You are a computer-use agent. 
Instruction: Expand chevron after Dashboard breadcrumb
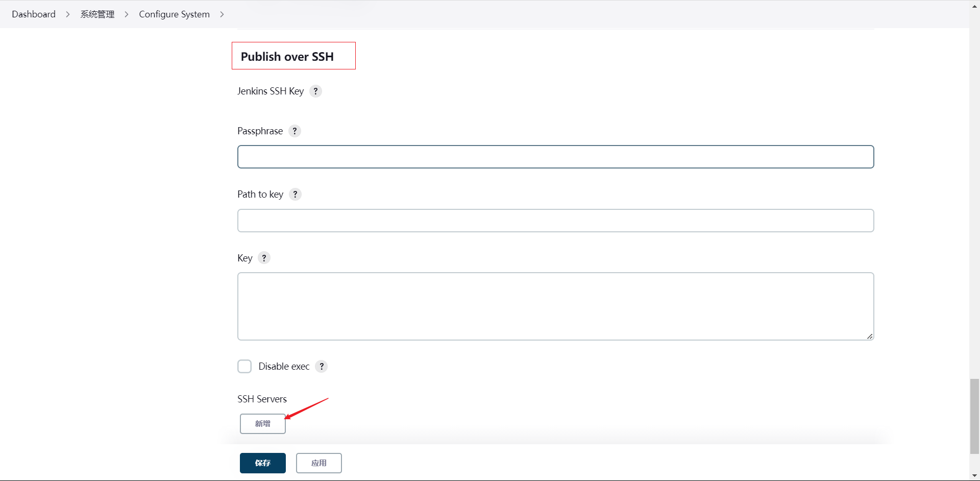pos(67,14)
